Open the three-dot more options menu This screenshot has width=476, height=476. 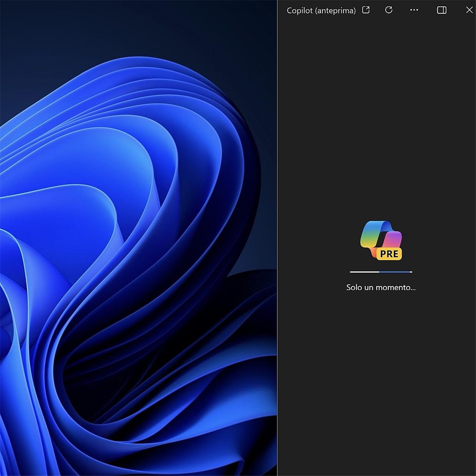414,10
